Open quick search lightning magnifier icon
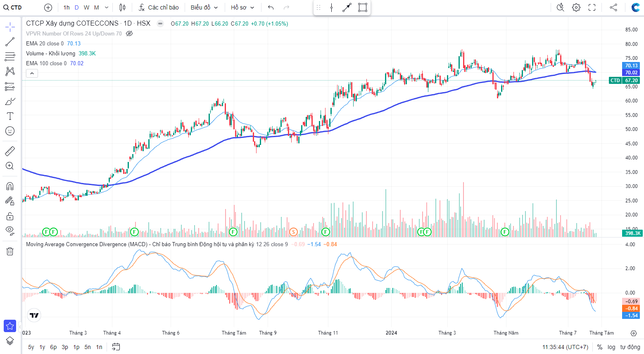 pyautogui.click(x=561, y=7)
